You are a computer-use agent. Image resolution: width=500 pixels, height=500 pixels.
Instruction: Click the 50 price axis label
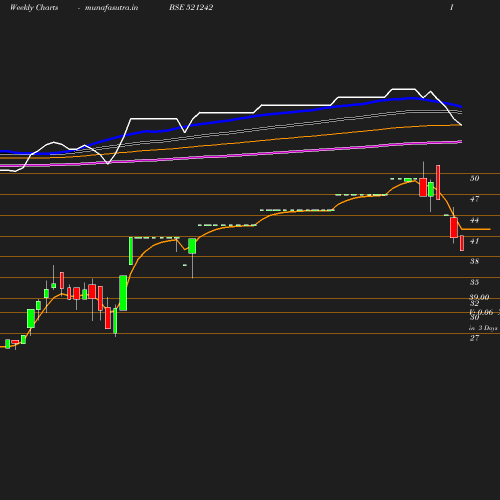(x=475, y=178)
